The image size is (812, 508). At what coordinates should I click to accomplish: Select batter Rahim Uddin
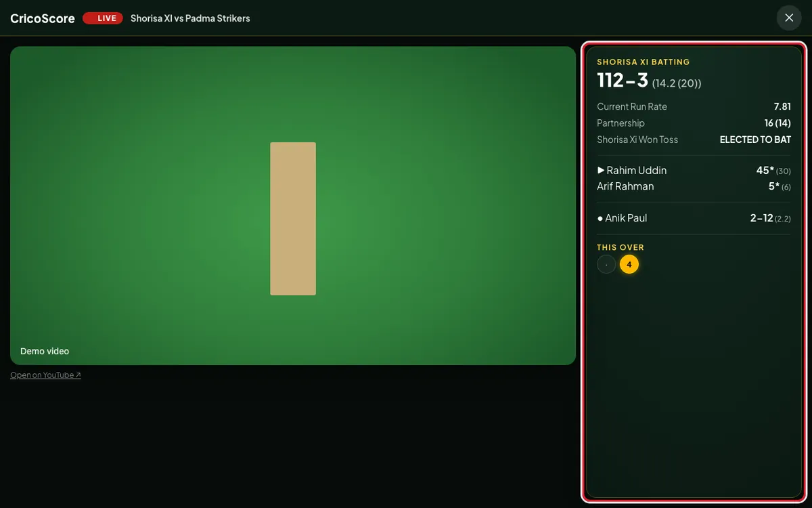(637, 170)
